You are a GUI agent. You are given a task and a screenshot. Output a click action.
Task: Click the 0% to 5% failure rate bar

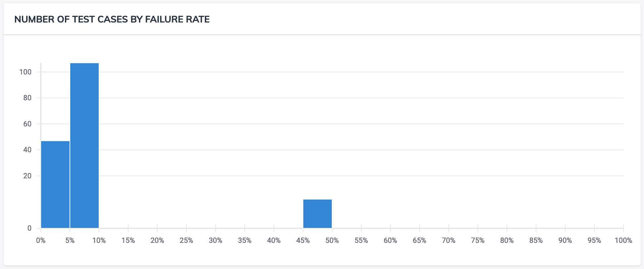click(x=55, y=184)
